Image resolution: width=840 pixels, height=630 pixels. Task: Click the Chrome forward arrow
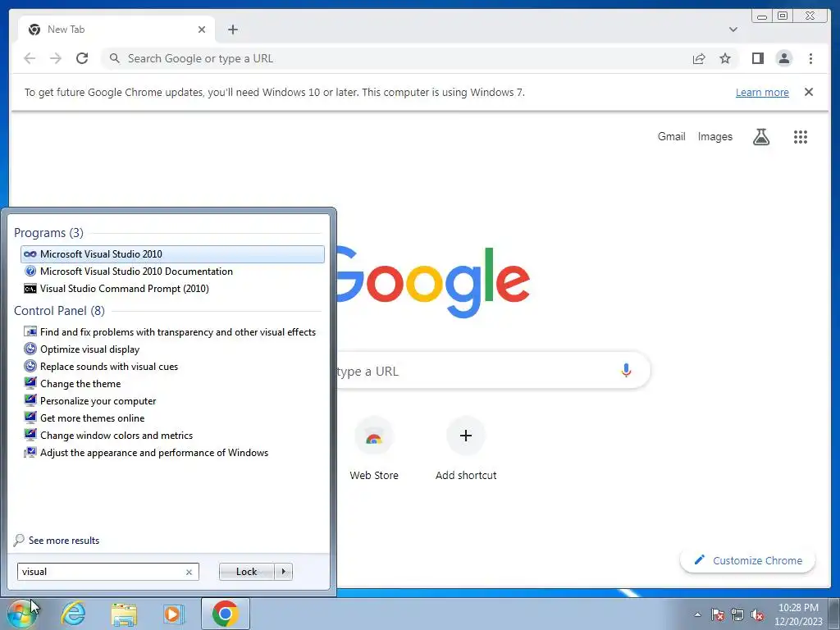pos(55,58)
